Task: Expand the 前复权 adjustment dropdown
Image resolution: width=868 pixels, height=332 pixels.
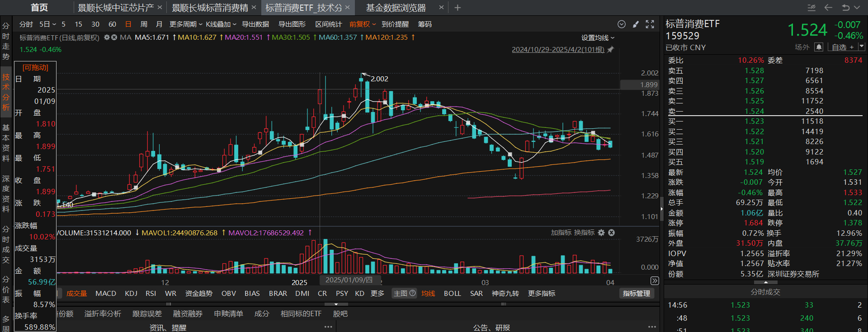Action: pos(363,24)
